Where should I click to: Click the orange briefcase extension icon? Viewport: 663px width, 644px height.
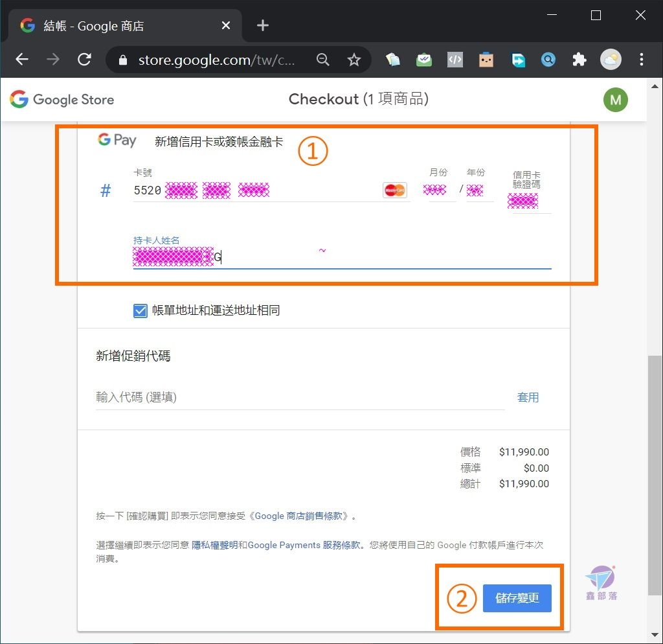point(486,60)
